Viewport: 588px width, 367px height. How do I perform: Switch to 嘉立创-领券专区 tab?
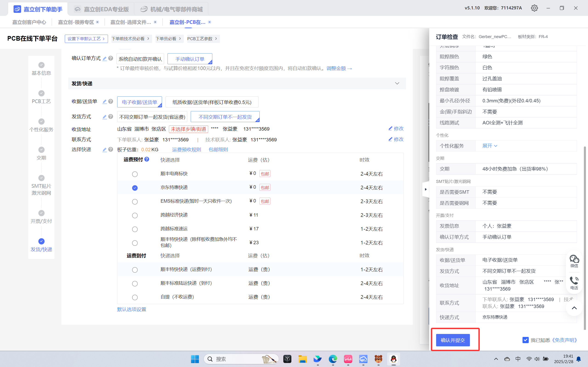point(76,22)
